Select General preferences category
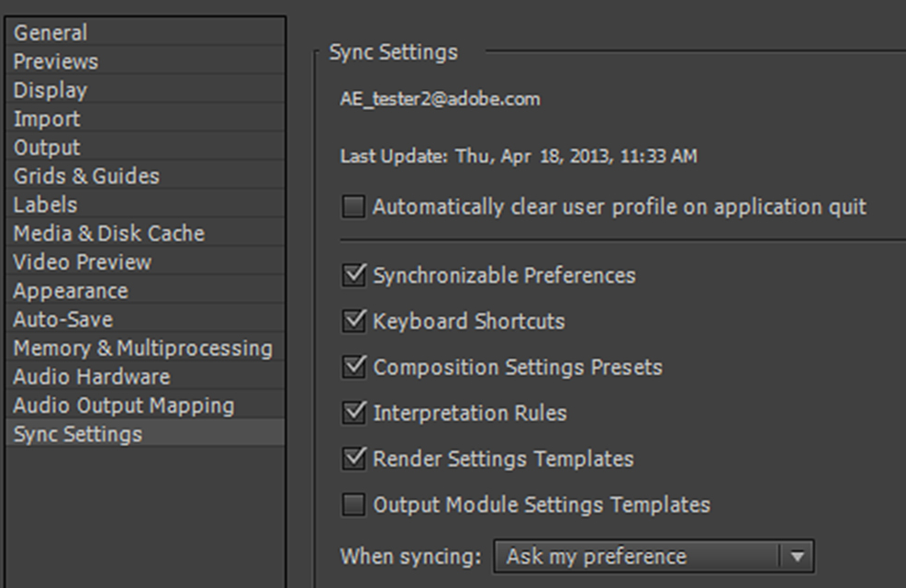The width and height of the screenshot is (906, 588). tap(146, 32)
